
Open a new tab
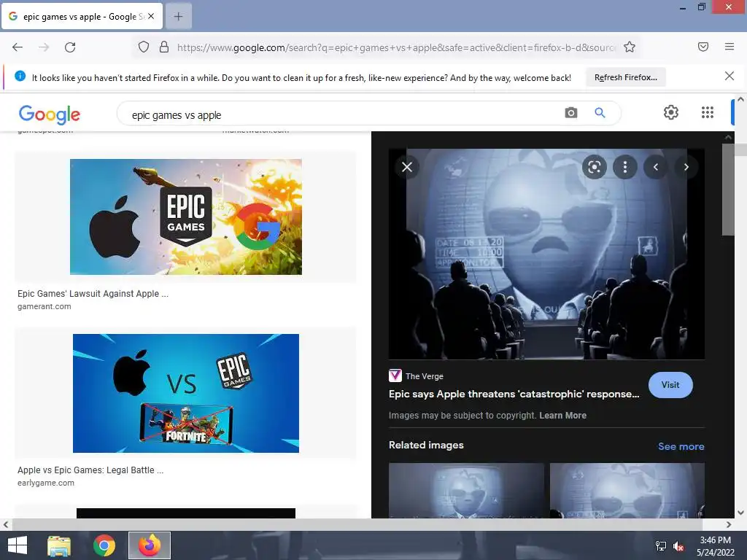(x=179, y=17)
